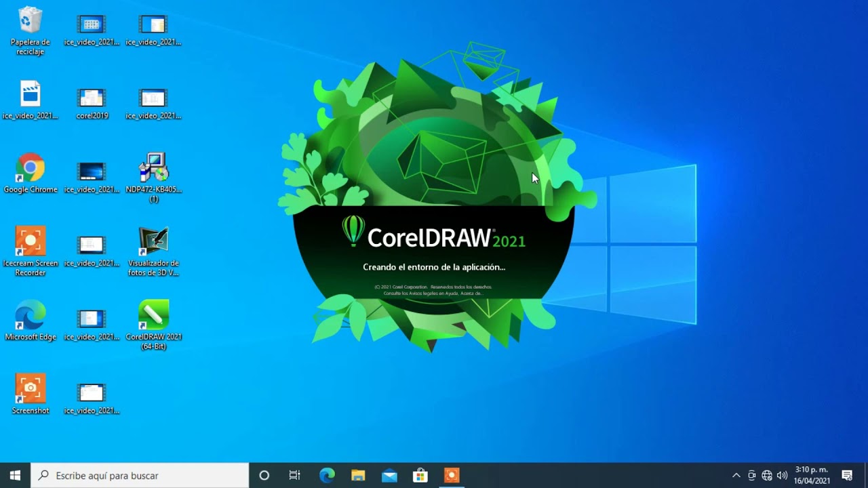Launch the Microsoft Edge desktop shortcut
This screenshot has height=488, width=868.
pyautogui.click(x=31, y=321)
